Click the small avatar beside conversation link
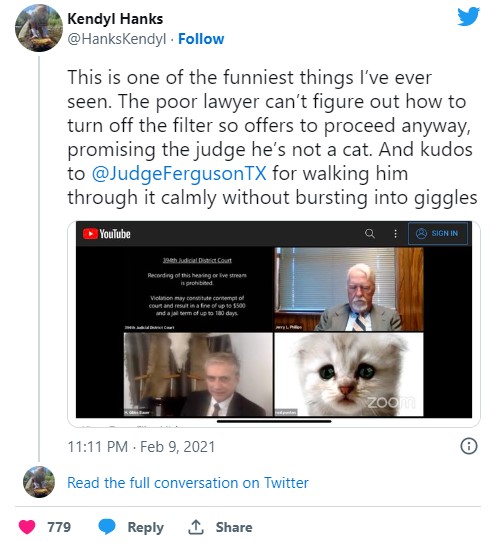 point(39,482)
